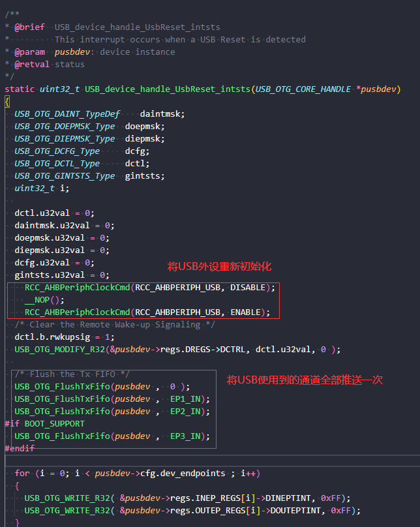
Task: Click the opening brace of the function
Action: coord(7,102)
